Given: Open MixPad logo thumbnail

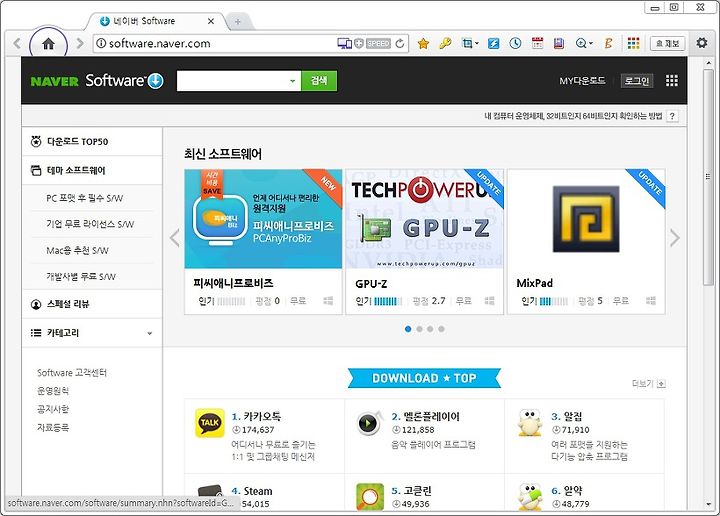Looking at the screenshot, I should [586, 219].
